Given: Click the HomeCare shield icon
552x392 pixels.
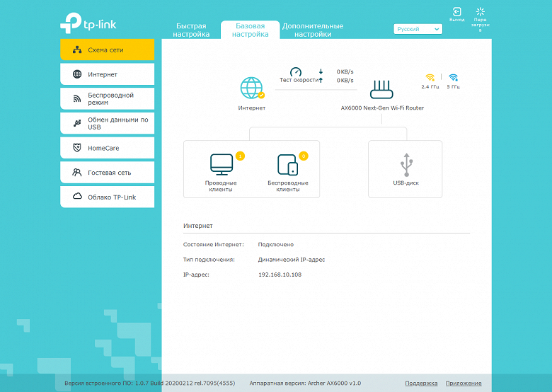Looking at the screenshot, I should pyautogui.click(x=77, y=148).
